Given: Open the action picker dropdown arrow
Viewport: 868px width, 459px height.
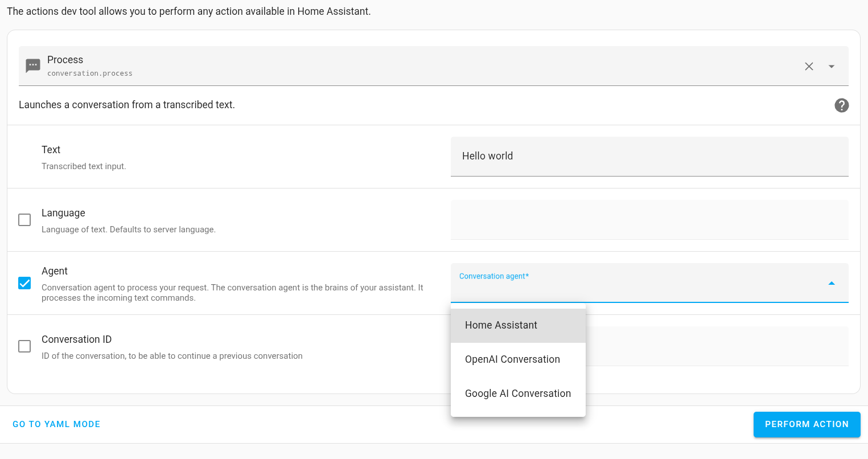Looking at the screenshot, I should click(832, 66).
